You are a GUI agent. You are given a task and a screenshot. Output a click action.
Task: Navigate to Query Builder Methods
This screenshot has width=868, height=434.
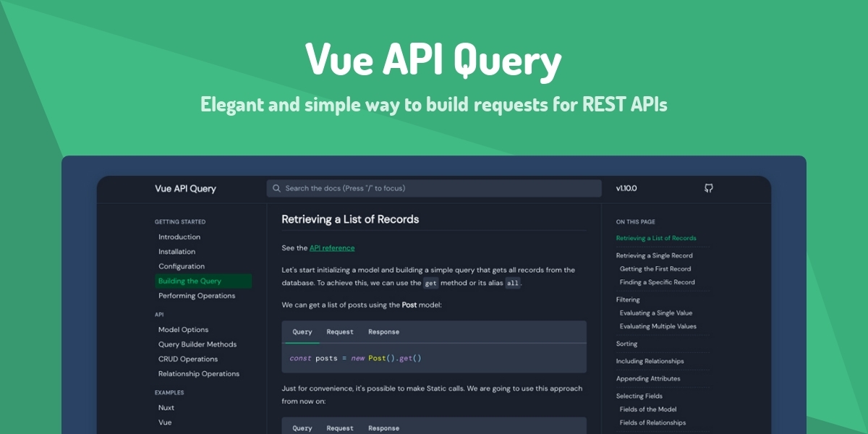click(x=197, y=344)
